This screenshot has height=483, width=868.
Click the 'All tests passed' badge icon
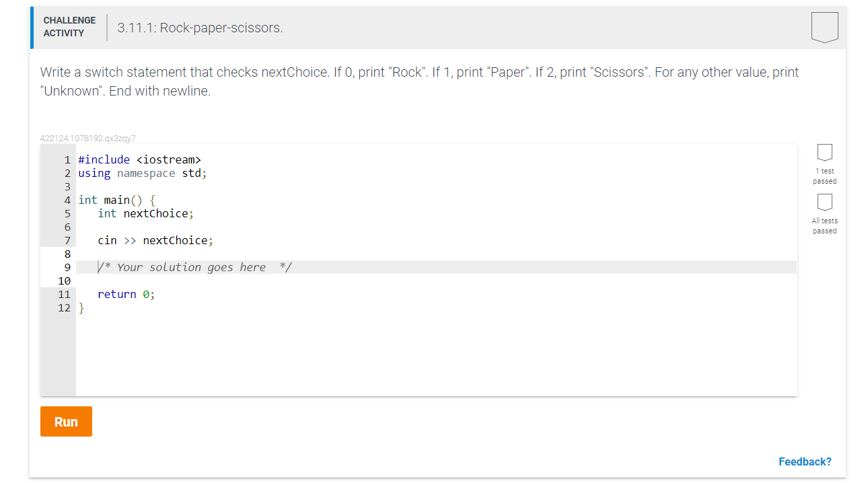(824, 202)
